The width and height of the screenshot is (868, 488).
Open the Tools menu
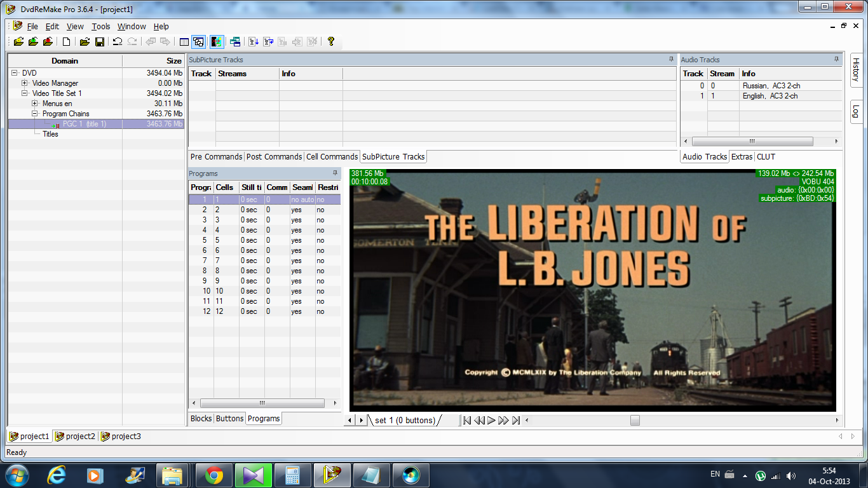point(100,27)
